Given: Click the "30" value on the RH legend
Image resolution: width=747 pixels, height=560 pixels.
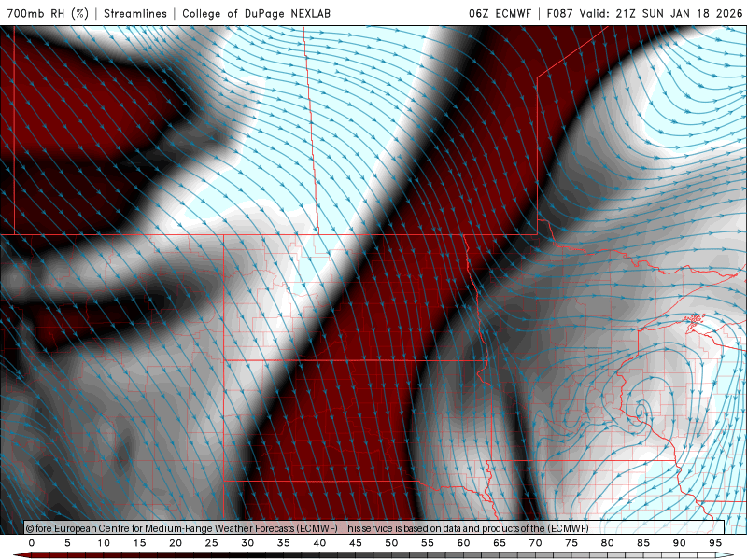Looking at the screenshot, I should 247,543.
